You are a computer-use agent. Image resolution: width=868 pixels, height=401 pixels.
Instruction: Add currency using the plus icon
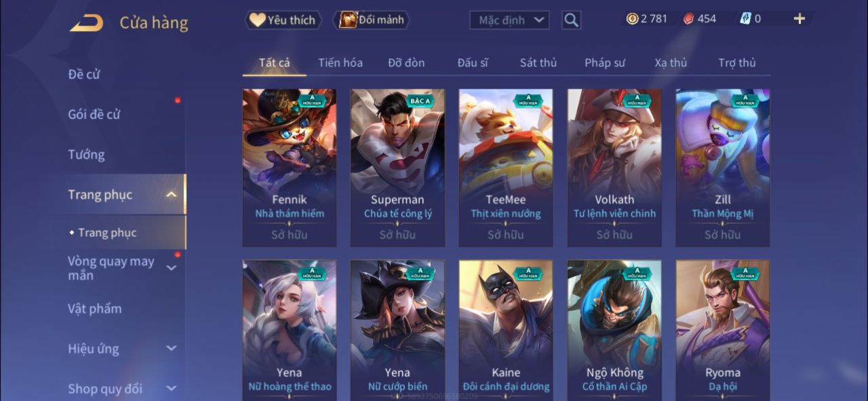coord(800,19)
